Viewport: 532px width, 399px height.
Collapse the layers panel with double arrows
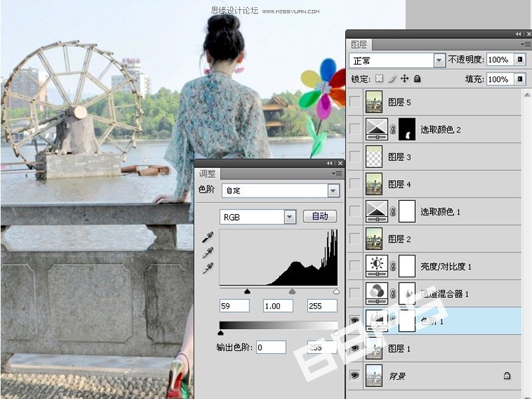[518, 34]
